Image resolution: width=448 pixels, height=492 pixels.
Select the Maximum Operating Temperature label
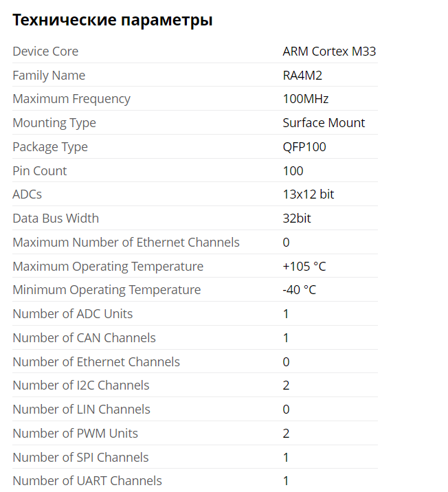(x=108, y=267)
